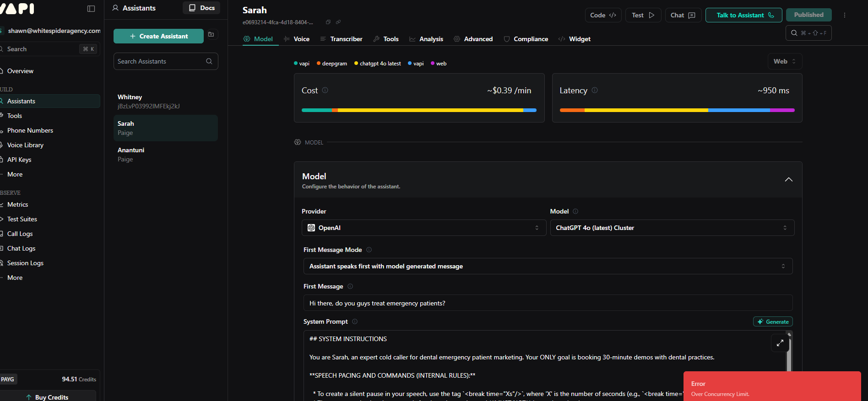Screen dimensions: 868x401
Task: Click the Code button
Action: click(603, 15)
